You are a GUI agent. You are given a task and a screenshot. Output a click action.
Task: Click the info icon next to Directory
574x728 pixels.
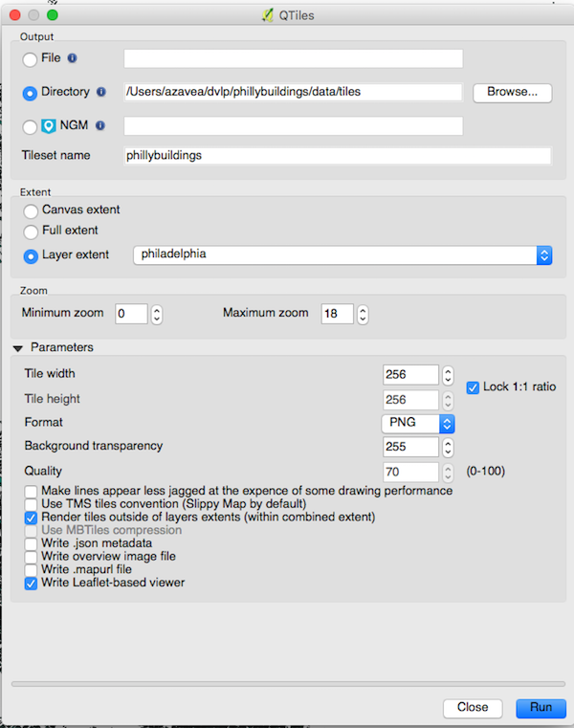[x=100, y=93]
